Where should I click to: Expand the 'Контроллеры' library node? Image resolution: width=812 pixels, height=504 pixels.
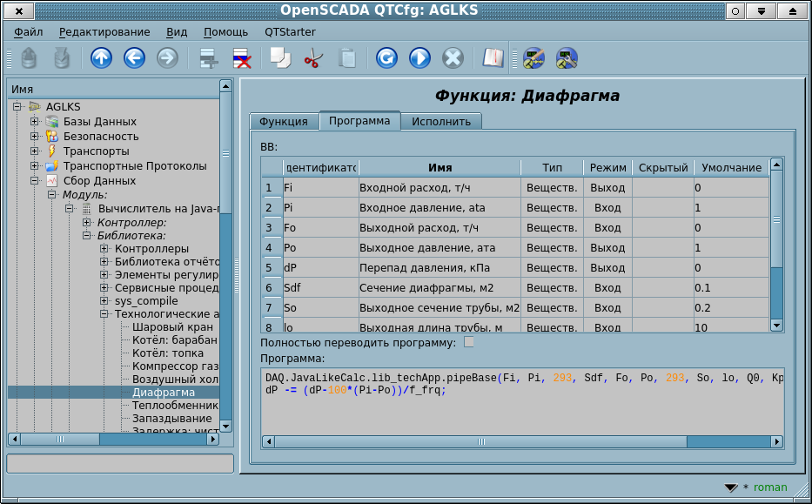[x=104, y=250]
